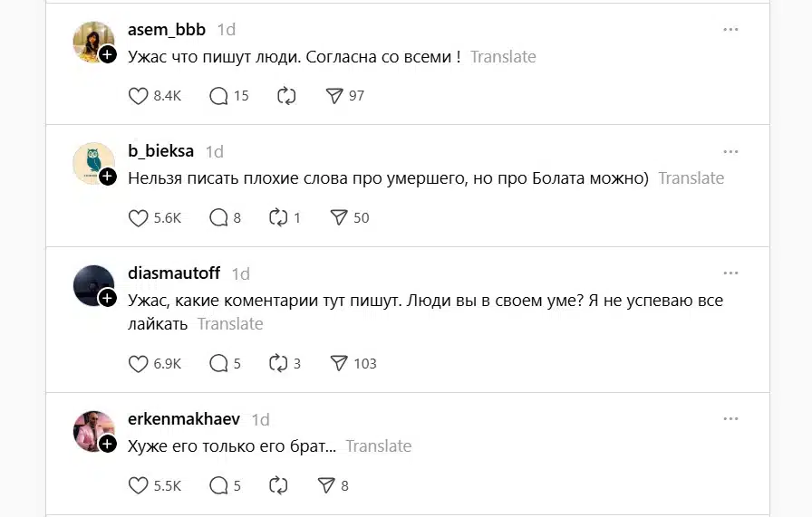Open replies on diasmautoff's comment
Viewport: 812px width, 517px height.
tap(218, 364)
